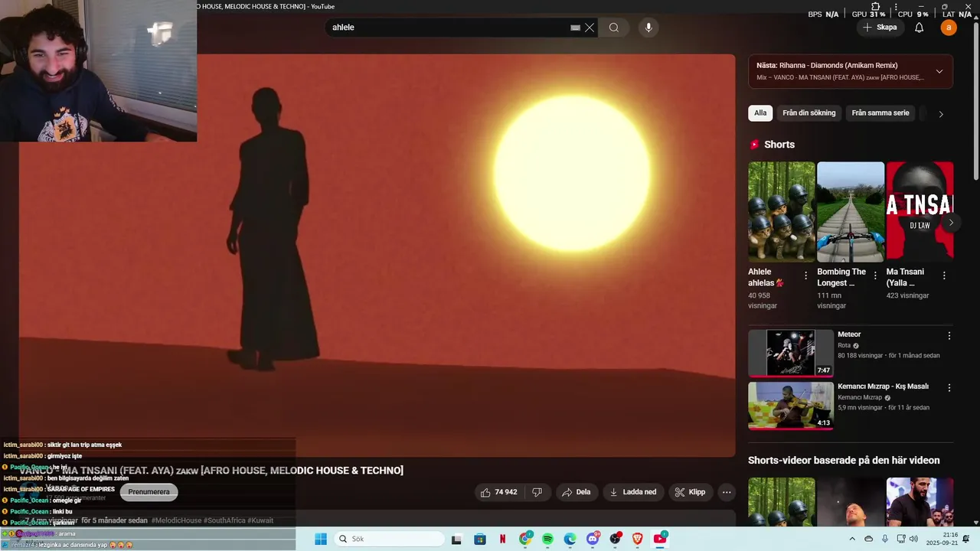Click the #MelodicHouse hashtag
This screenshot has height=551, width=980.
176,520
